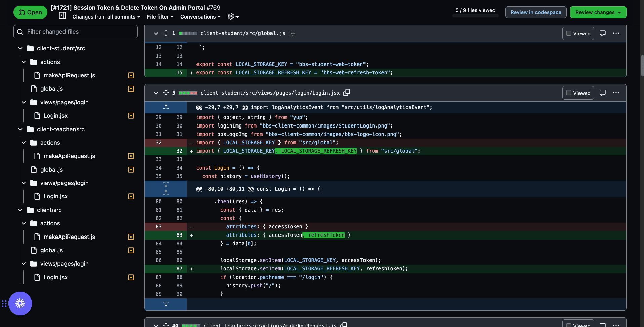Screen dimensions: 644x327
Task: Click Review in codespace button
Action: coord(536,12)
